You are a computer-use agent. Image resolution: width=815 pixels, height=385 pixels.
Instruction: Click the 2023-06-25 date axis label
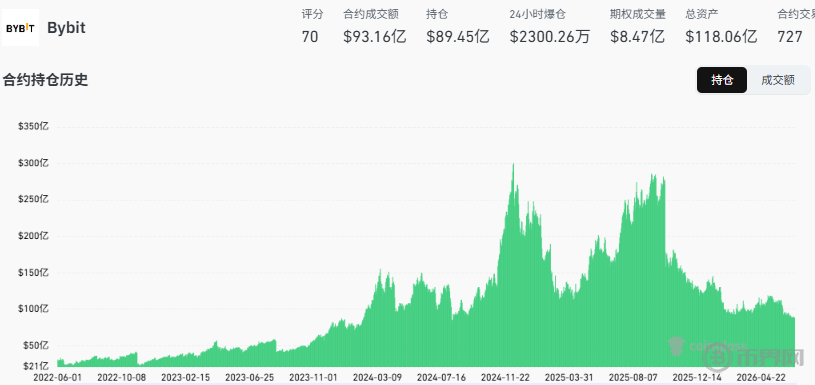point(250,377)
